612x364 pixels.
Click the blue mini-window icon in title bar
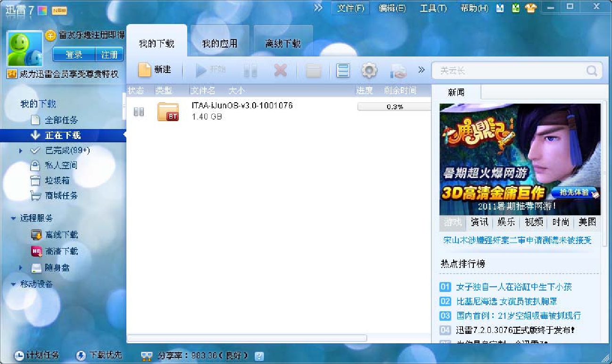click(x=500, y=8)
